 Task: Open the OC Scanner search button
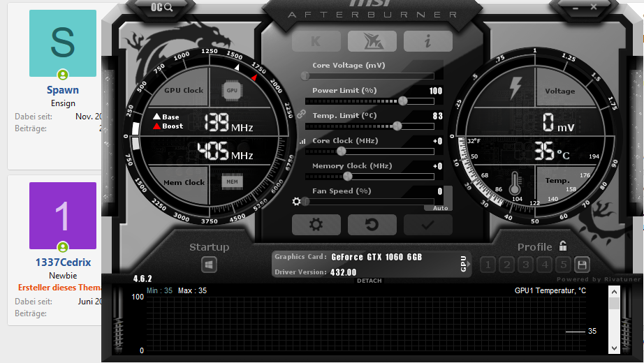[x=162, y=8]
